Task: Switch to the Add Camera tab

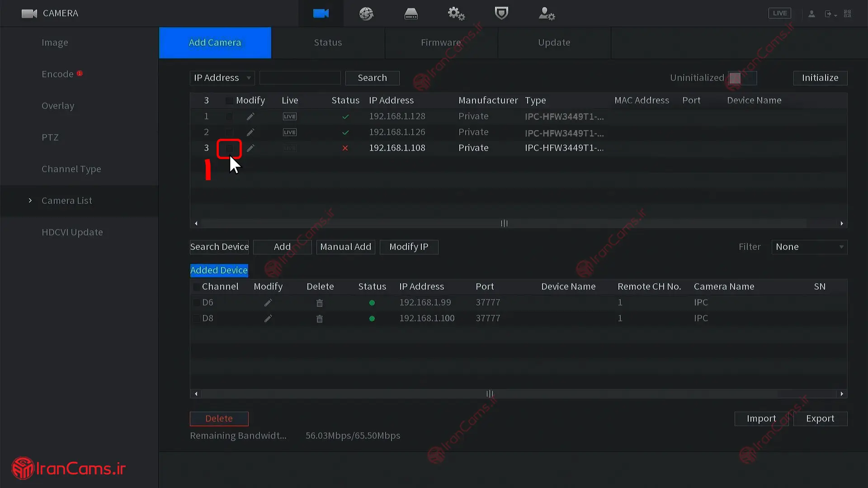Action: coord(215,42)
